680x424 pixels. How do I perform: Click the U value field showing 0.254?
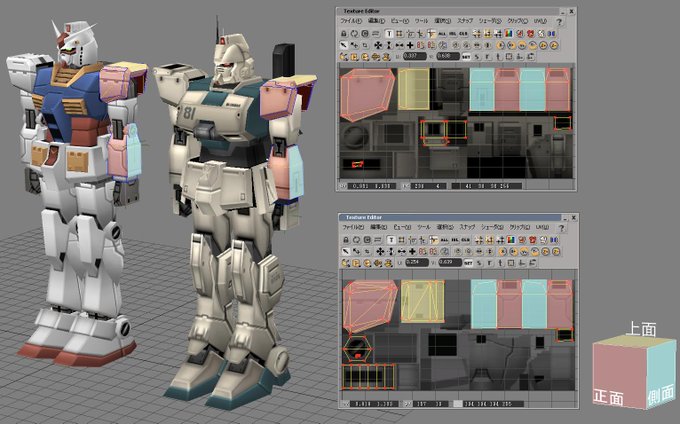(417, 263)
